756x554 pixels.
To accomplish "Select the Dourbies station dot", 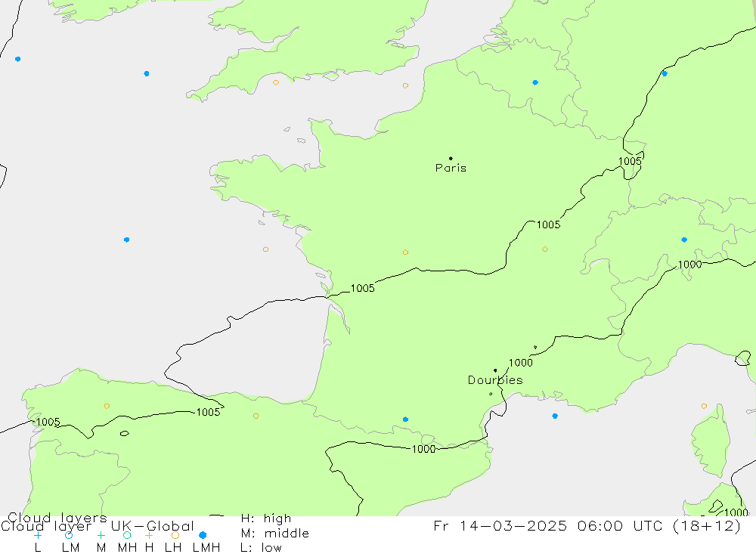I will point(495,371).
